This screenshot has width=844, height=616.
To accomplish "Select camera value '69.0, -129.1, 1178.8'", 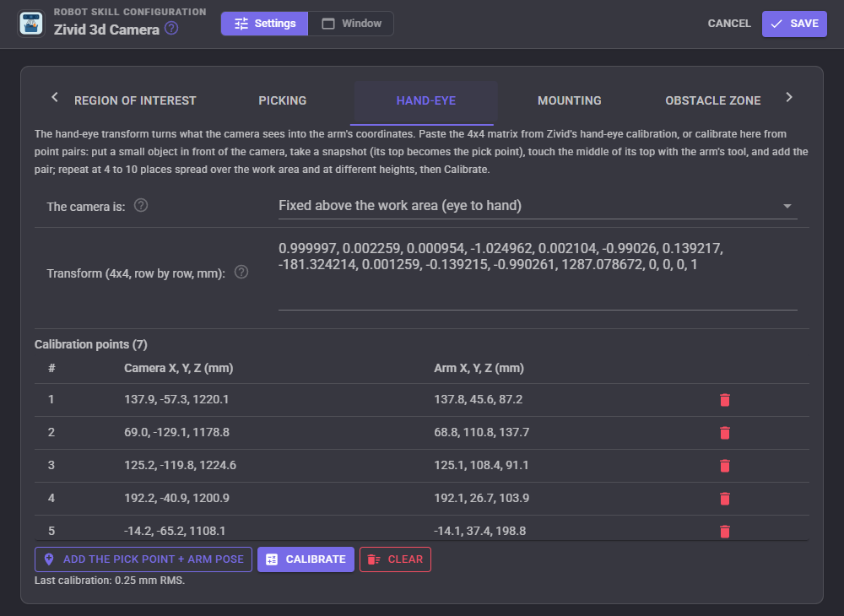I will click(176, 433).
